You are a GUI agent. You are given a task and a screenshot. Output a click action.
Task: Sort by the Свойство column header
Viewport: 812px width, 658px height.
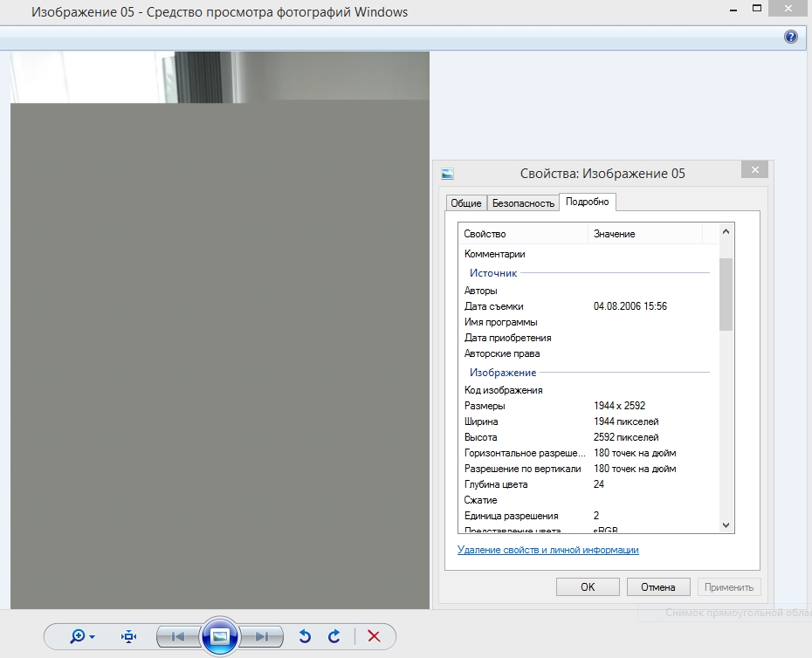[x=522, y=234]
